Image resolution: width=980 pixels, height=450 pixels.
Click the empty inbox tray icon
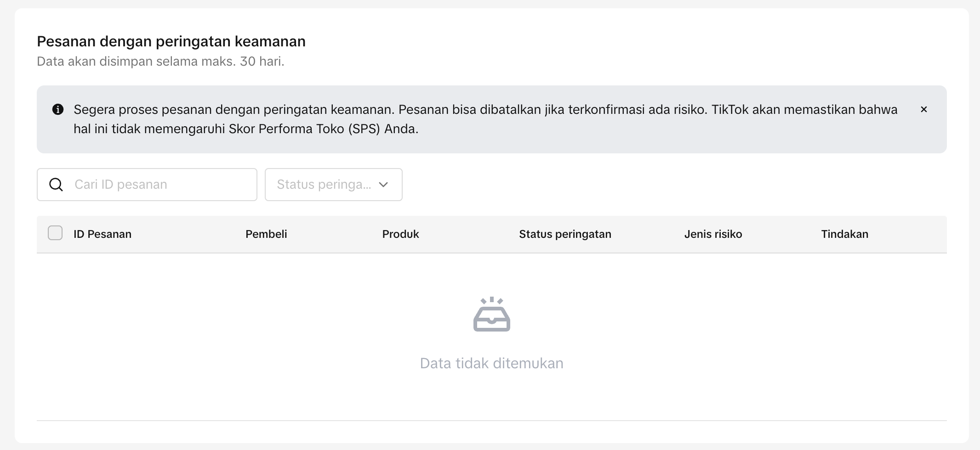click(x=491, y=315)
